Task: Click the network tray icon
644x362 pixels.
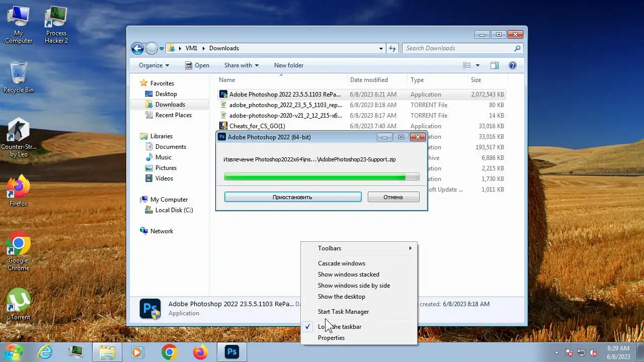Action: (581, 352)
